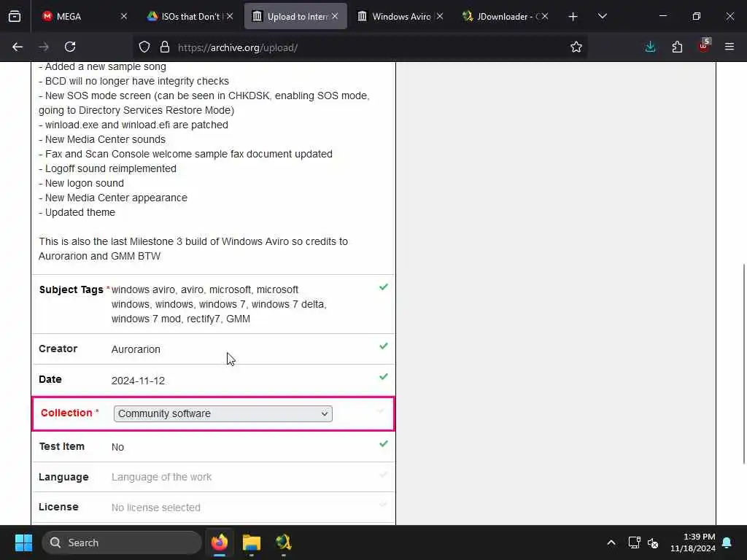
Task: Open the clock showing 1:39 PM
Action: point(693,542)
